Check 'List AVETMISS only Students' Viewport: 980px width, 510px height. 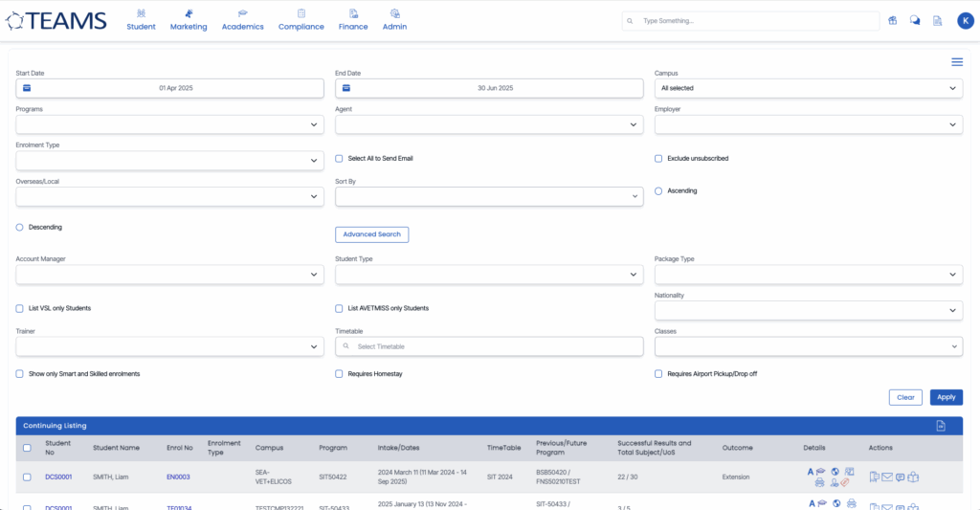point(339,309)
